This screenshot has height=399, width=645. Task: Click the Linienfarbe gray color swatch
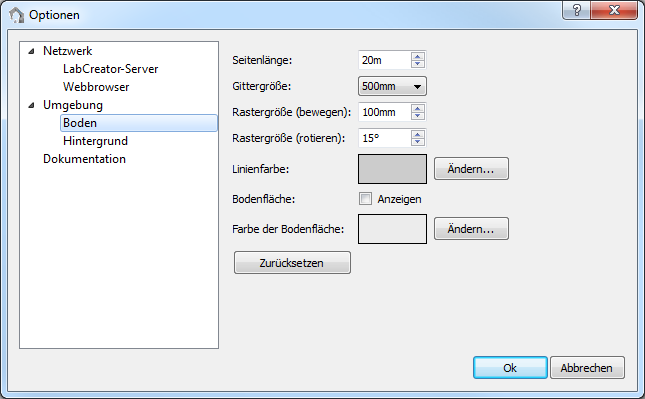tap(392, 169)
